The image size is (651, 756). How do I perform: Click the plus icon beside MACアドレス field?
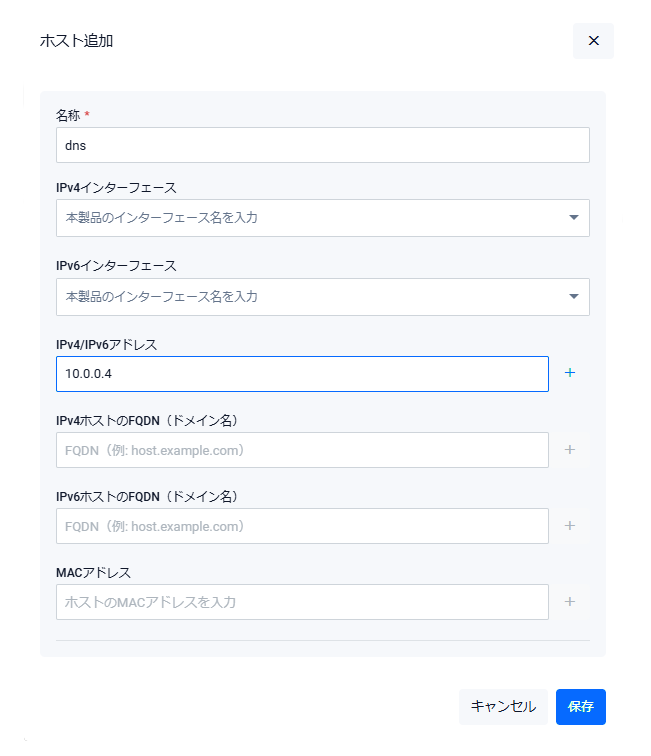[570, 602]
